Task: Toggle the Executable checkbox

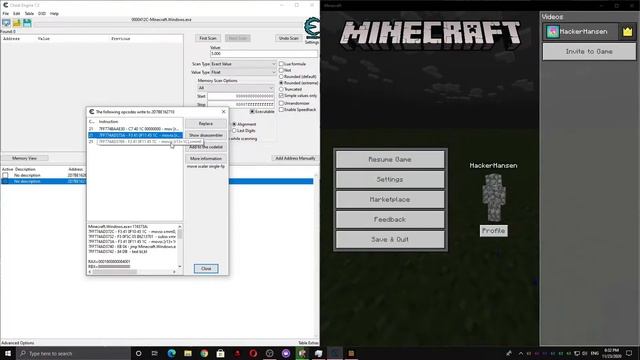Action: (x=252, y=111)
